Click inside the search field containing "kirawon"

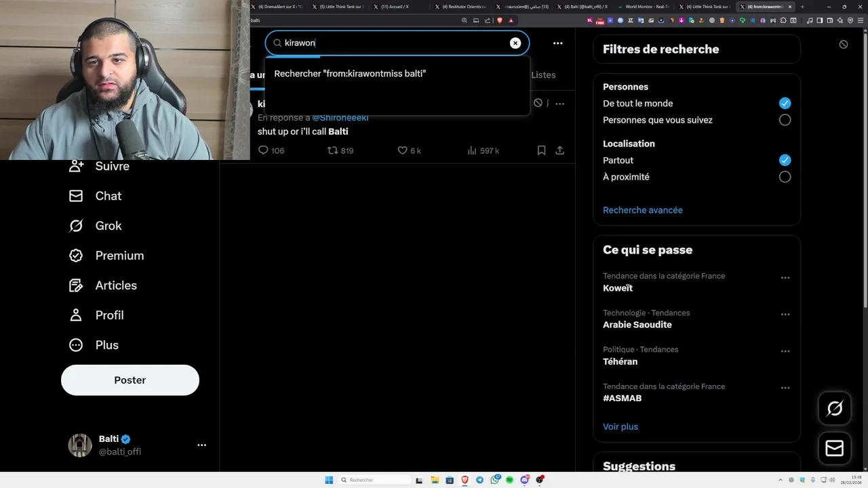[x=397, y=43]
